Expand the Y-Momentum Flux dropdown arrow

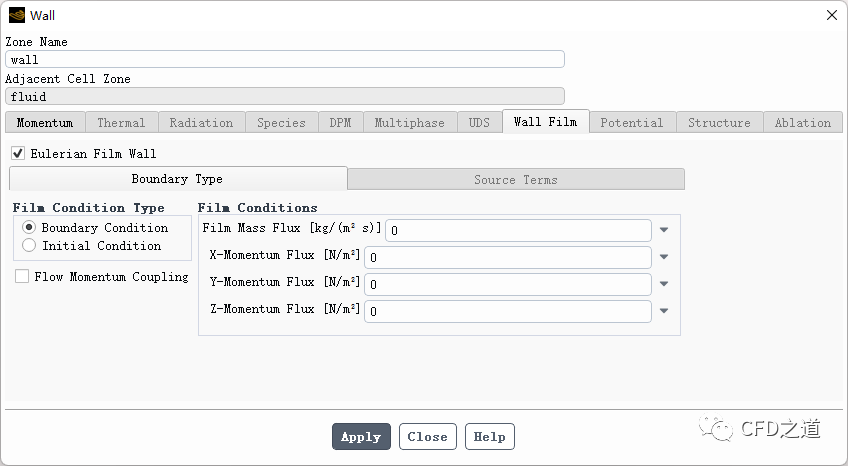(x=664, y=284)
